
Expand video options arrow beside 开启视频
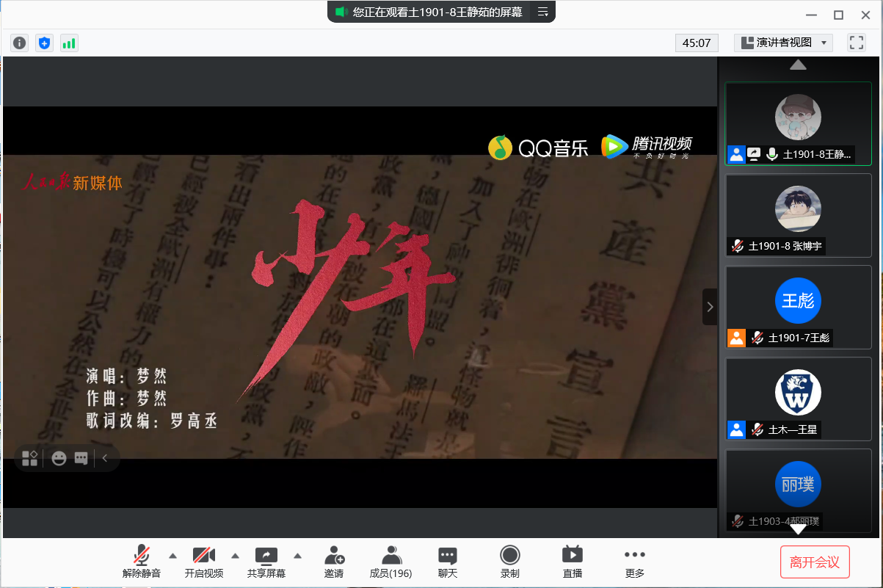click(236, 555)
